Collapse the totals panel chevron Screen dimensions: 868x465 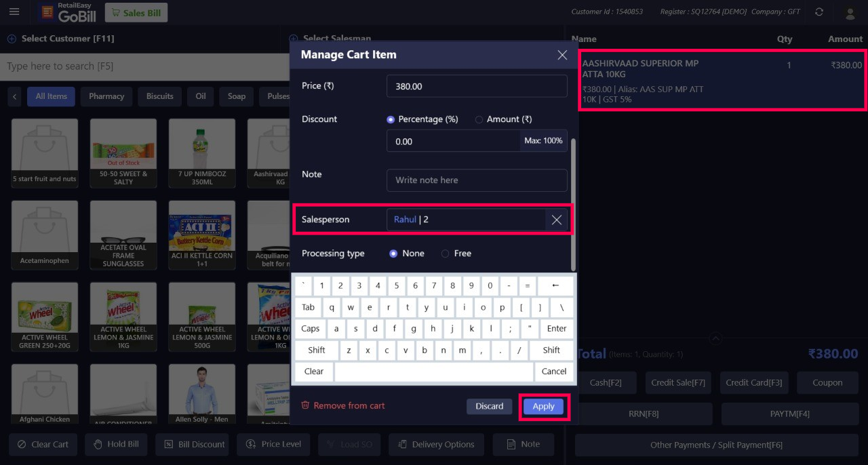coord(715,338)
